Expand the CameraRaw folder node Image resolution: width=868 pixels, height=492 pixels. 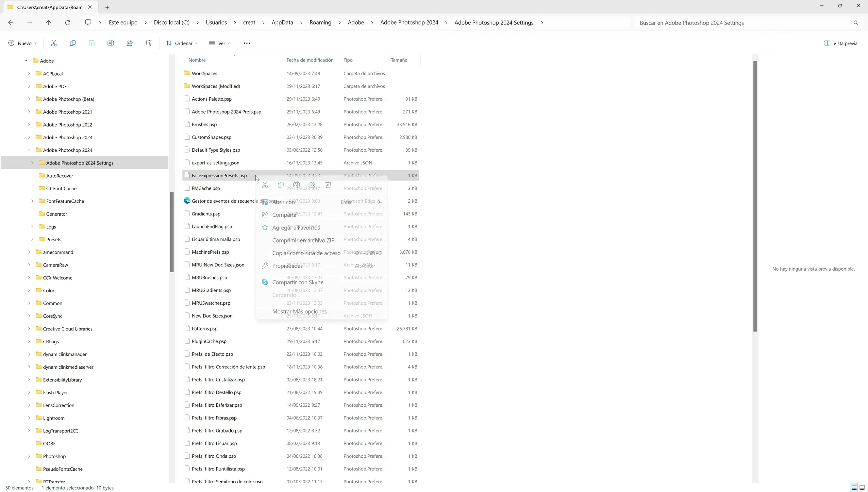29,265
